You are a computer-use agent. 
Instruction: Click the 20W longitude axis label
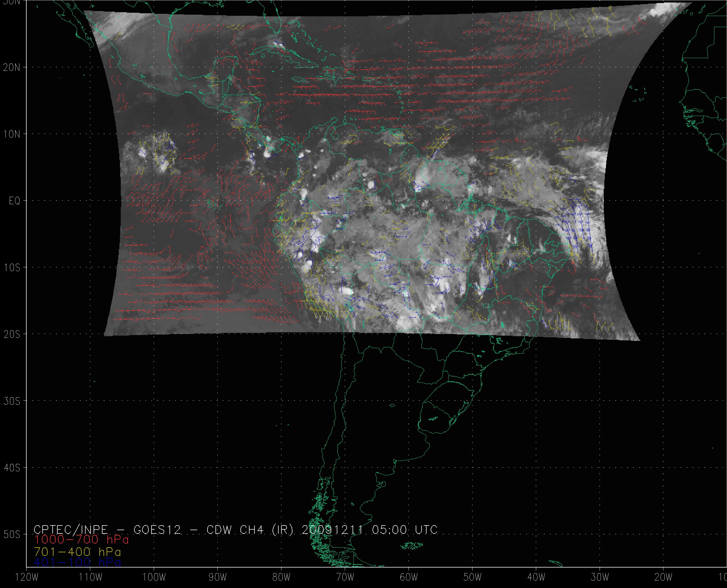tap(663, 577)
